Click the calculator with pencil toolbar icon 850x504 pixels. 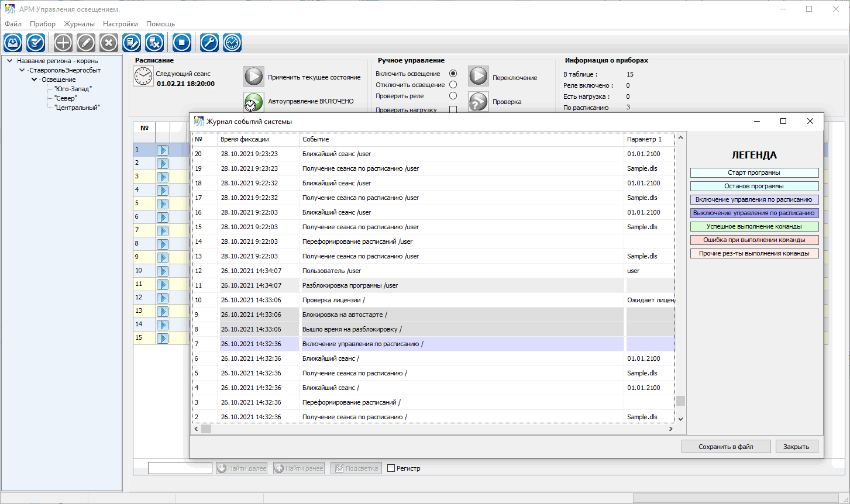click(132, 43)
